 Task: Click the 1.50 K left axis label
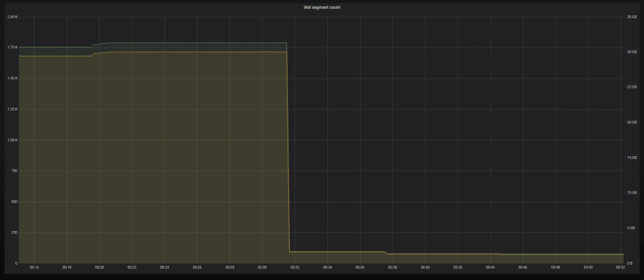click(x=12, y=78)
